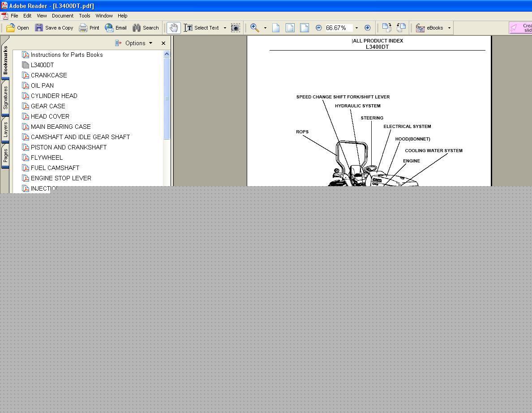This screenshot has height=413, width=532.
Task: Rotate page clockwise icon
Action: (x=387, y=27)
